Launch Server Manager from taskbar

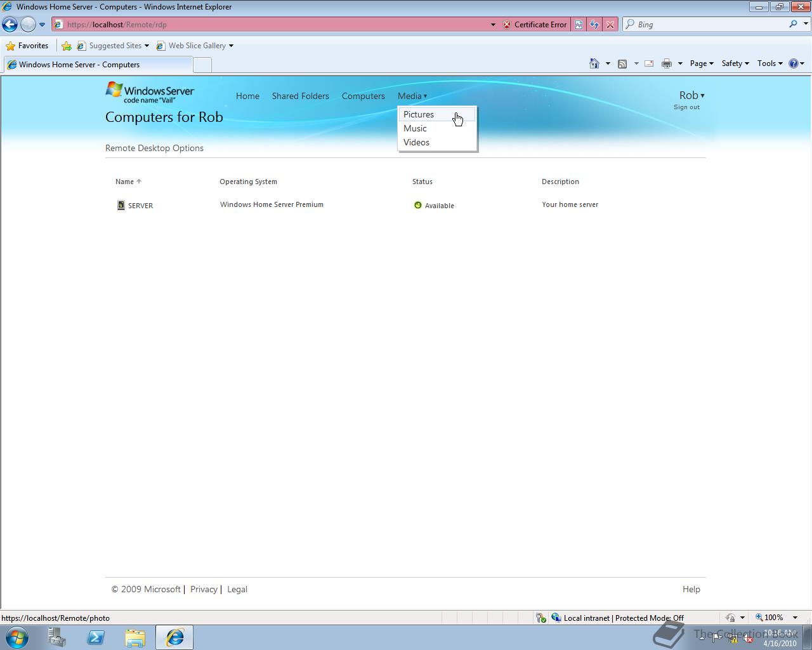click(x=57, y=637)
